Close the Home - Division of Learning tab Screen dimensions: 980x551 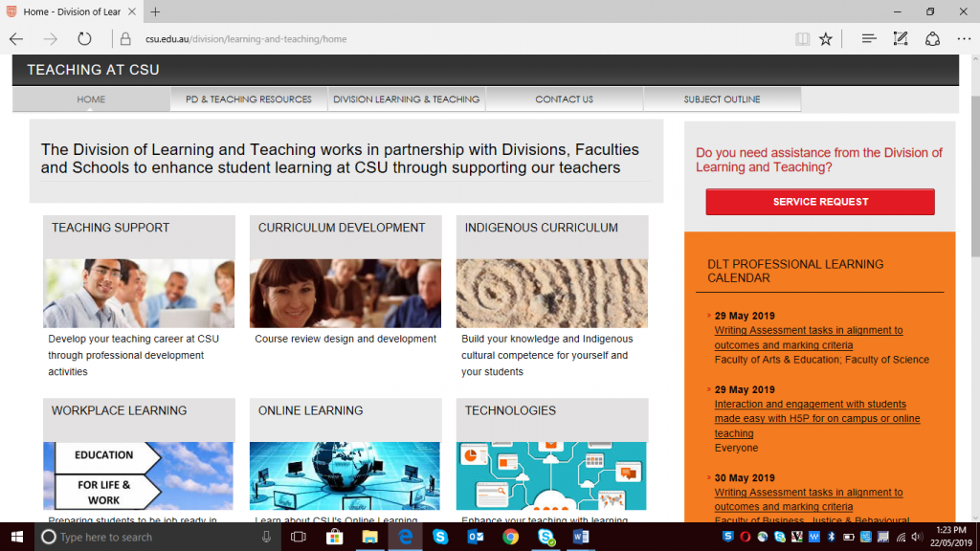(132, 11)
